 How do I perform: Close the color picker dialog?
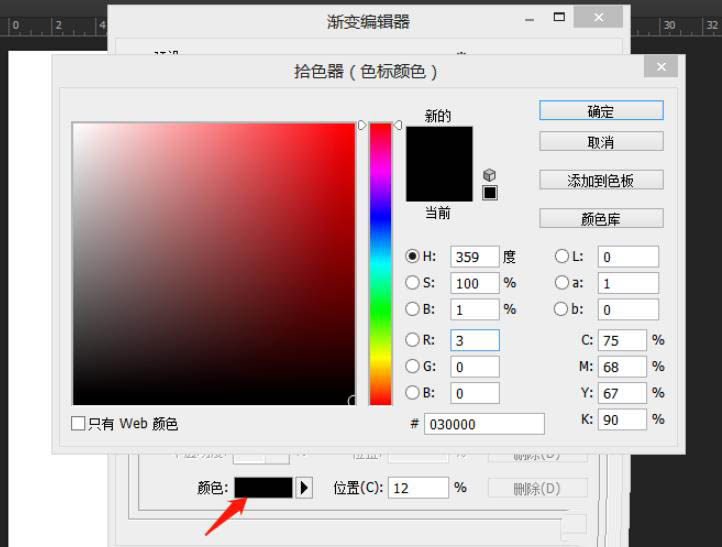(x=661, y=67)
